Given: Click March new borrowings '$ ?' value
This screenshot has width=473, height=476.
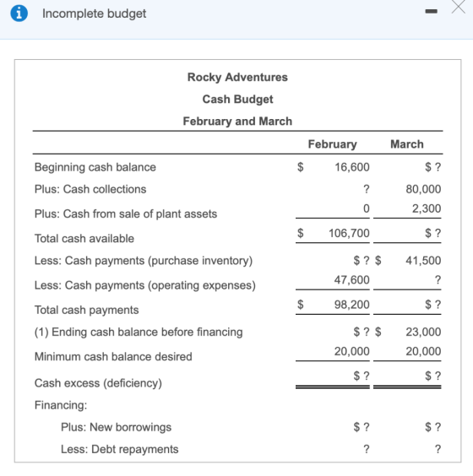Looking at the screenshot, I should [x=433, y=427].
